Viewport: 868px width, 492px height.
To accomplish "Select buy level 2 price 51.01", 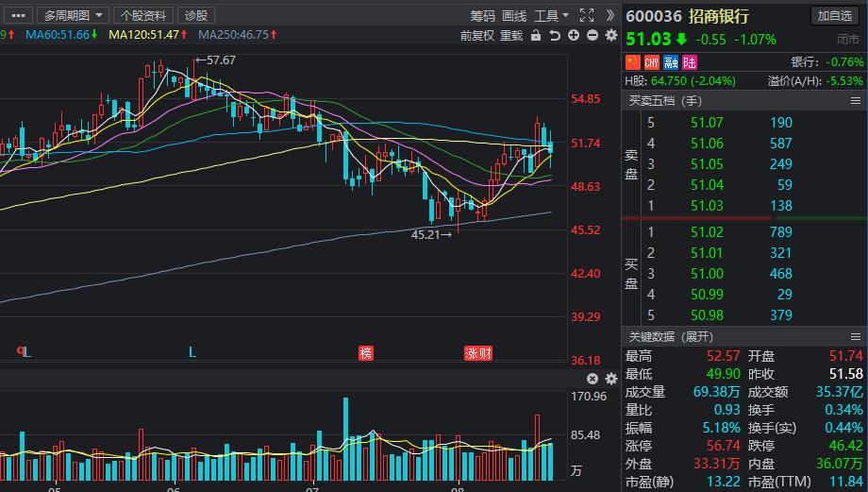I will coord(707,253).
